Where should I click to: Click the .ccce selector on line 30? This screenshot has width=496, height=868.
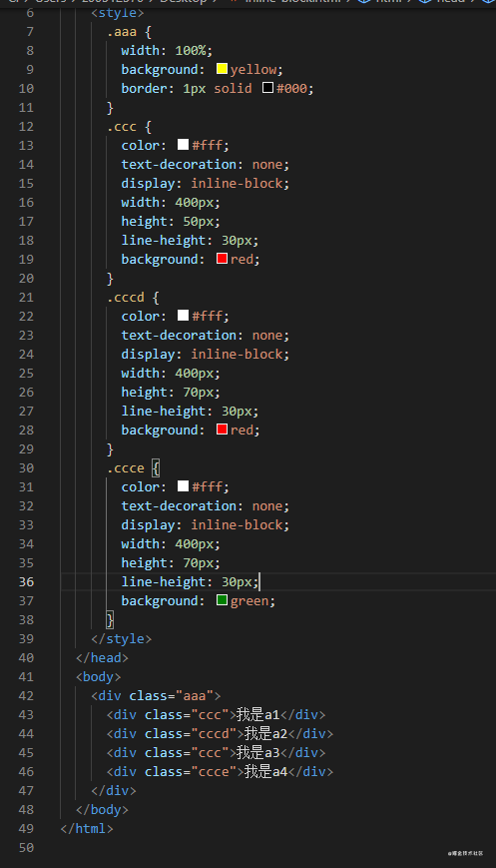click(x=126, y=468)
